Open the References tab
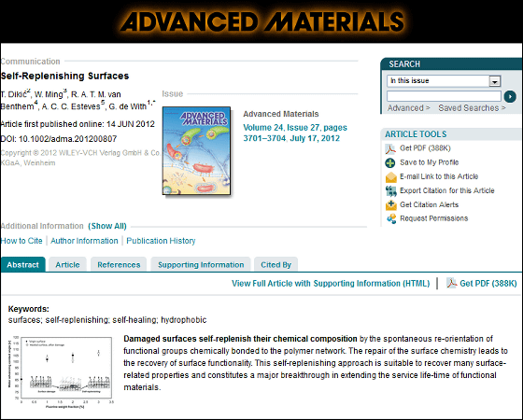The height and width of the screenshot is (420, 523). coord(119,265)
